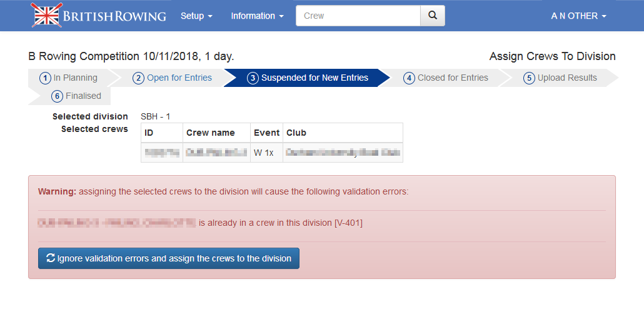Click the step 2 circle number icon
Viewport: 644px width, 319px height.
139,78
